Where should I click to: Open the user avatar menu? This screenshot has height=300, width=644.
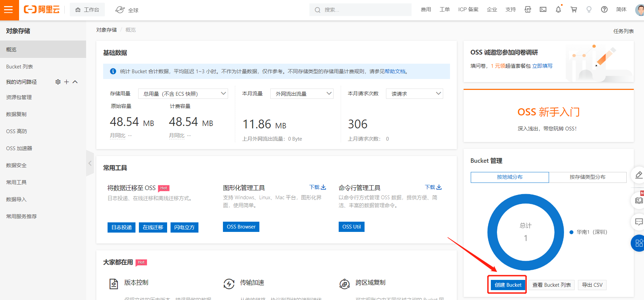pos(640,10)
